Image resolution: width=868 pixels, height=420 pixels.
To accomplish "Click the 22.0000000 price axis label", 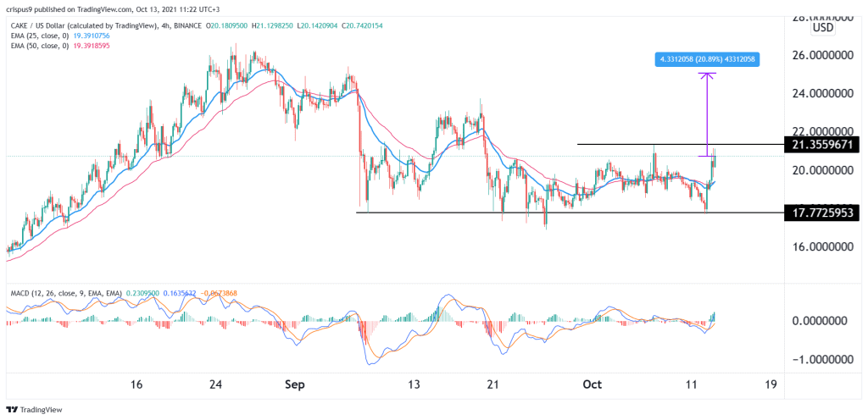I will [x=822, y=131].
